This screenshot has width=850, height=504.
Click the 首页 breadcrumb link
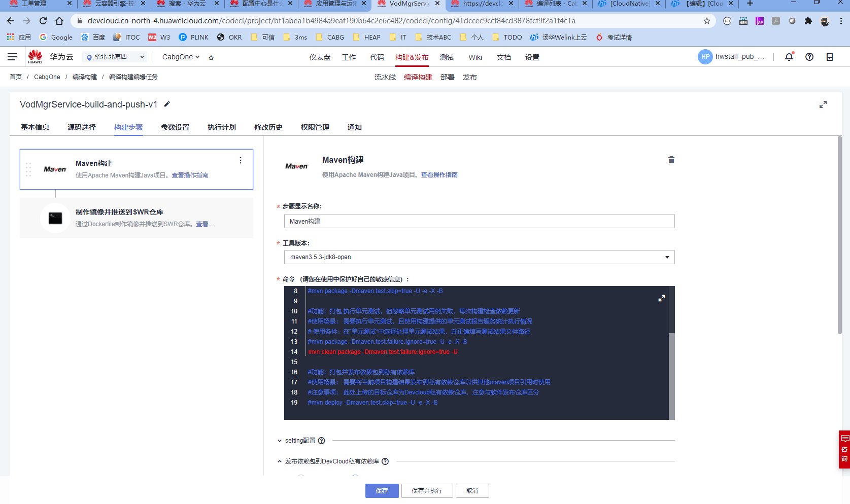(16, 77)
